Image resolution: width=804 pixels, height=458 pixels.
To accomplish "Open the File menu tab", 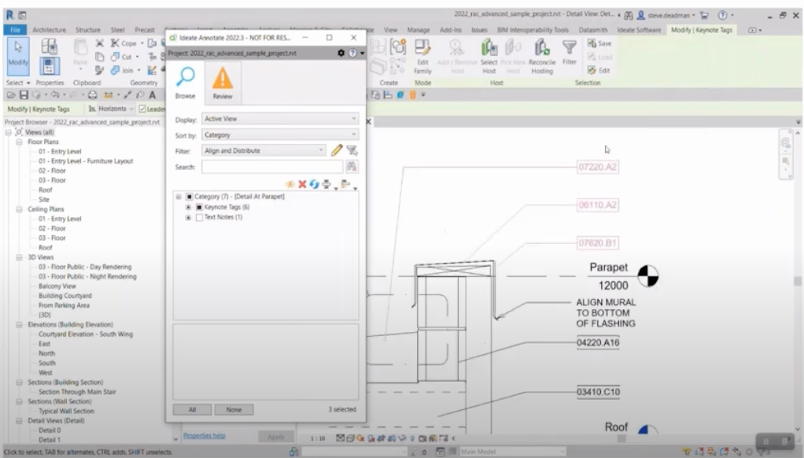I will click(15, 30).
